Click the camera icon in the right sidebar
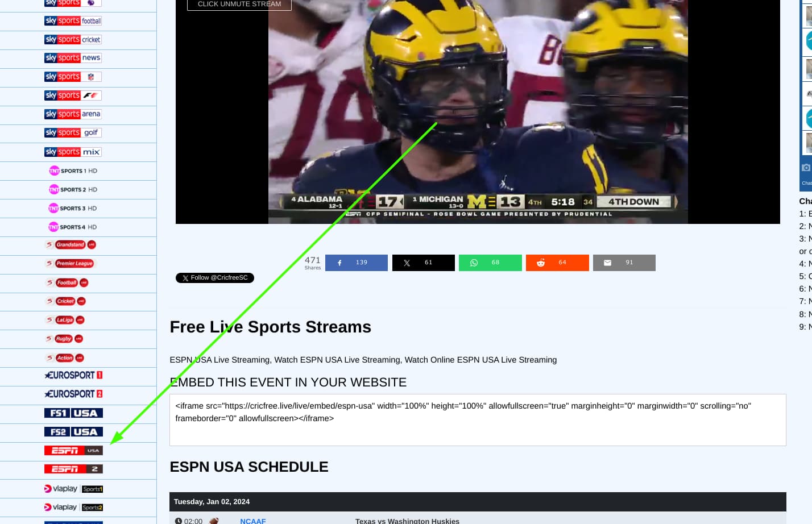The image size is (812, 524). click(806, 168)
